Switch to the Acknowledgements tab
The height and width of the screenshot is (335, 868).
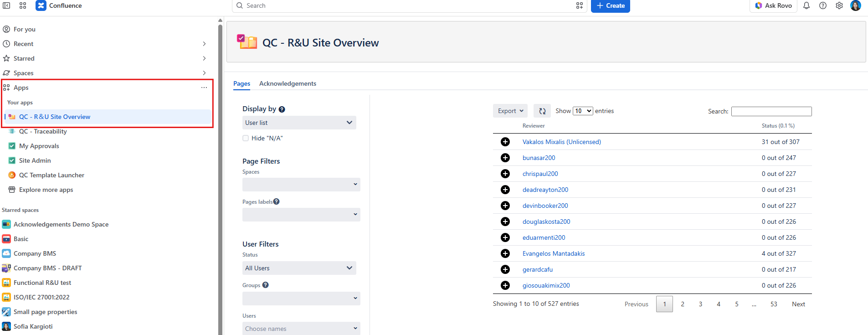pyautogui.click(x=288, y=83)
